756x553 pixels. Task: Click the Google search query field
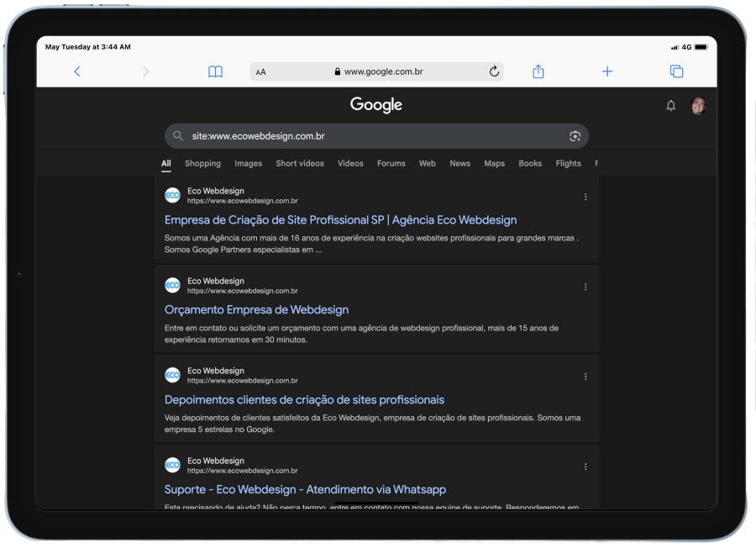(376, 136)
